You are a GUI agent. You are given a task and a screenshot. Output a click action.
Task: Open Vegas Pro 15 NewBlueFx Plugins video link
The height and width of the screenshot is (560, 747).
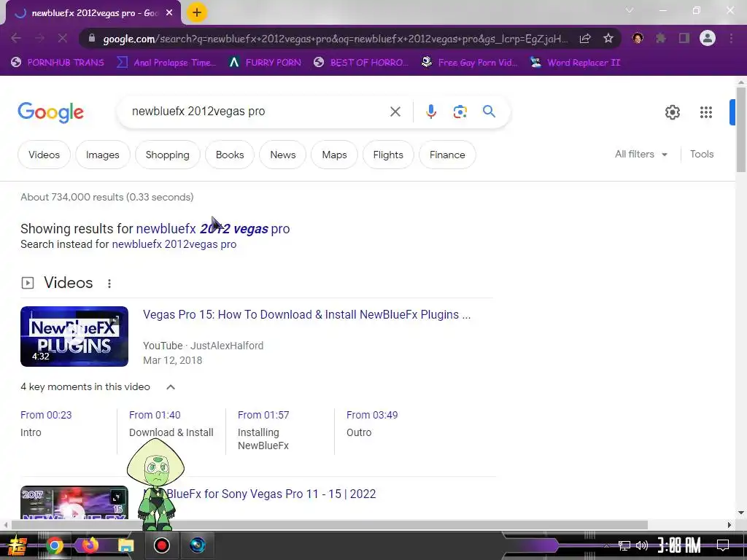tap(306, 315)
